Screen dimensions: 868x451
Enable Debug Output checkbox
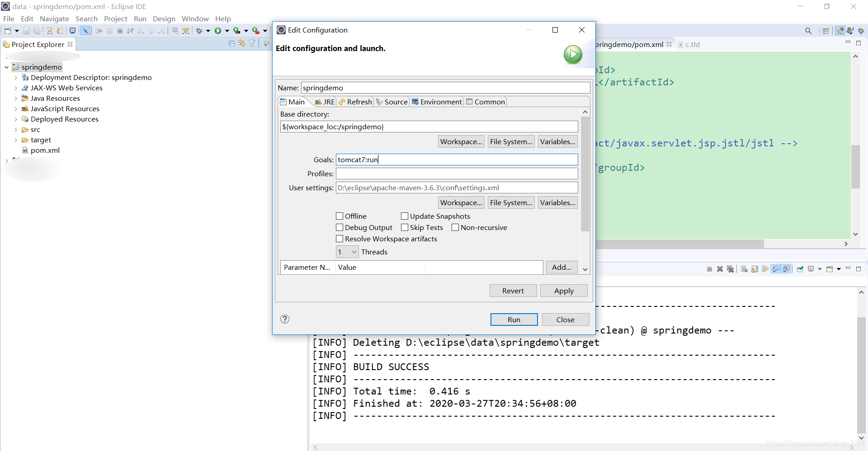(340, 227)
